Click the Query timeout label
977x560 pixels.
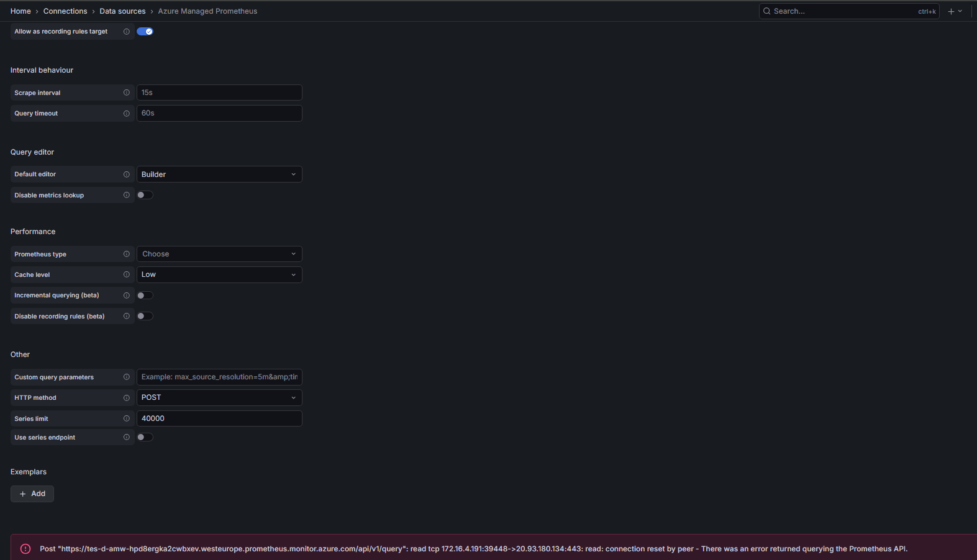point(36,114)
